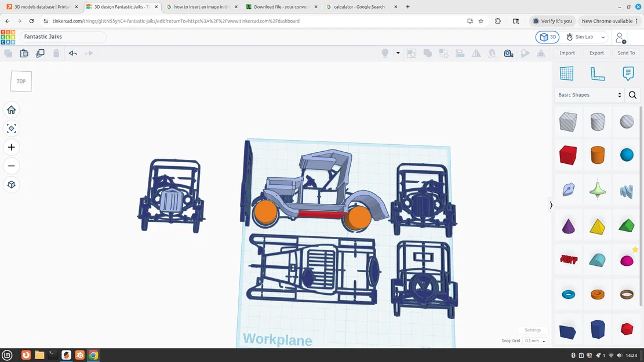644x362 pixels.
Task: Click the Fantastic Jaiks design name field
Action: 63,36
